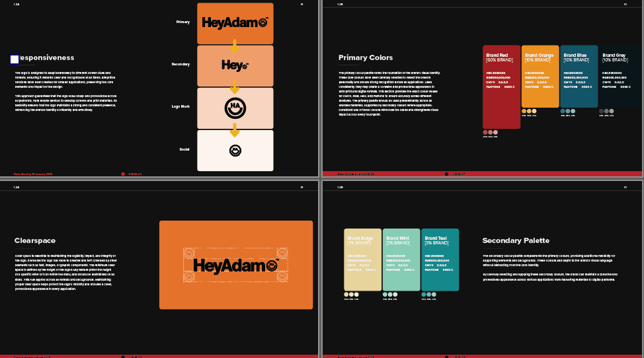Click the small smiley icon in the Social card
Image resolution: width=644 pixels, height=358 pixels.
[235, 151]
